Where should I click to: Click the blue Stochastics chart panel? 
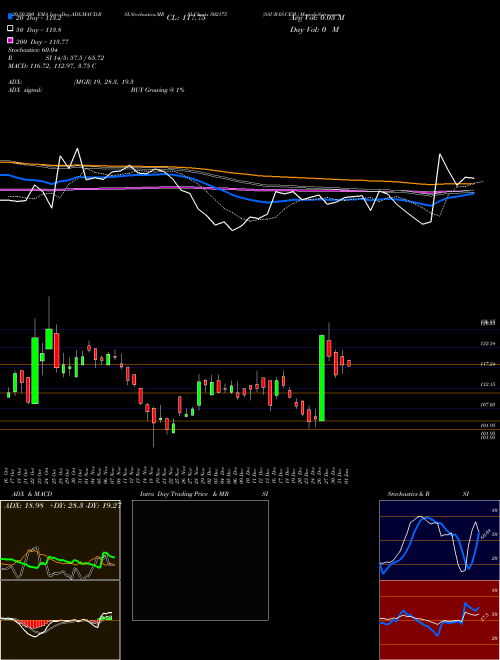coord(439,540)
